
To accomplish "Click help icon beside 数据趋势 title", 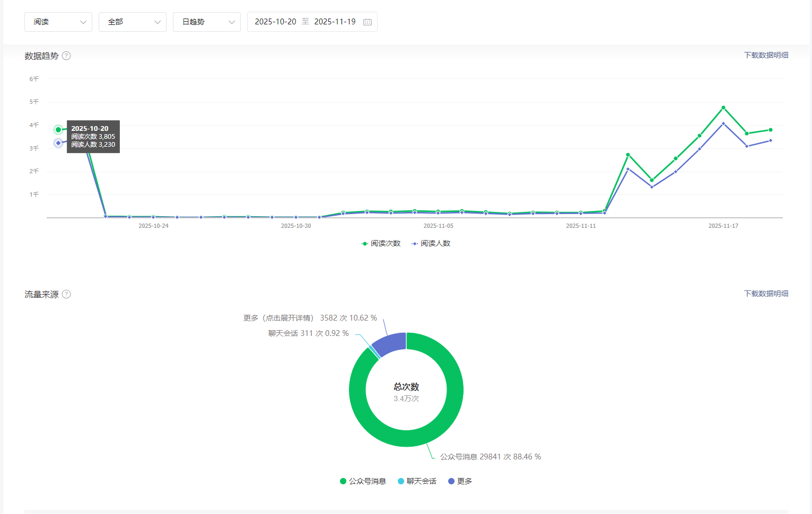I will (x=66, y=56).
